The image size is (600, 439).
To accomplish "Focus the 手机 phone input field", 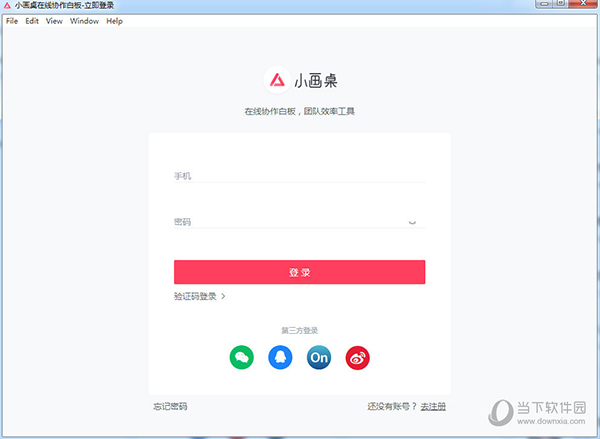I will point(299,176).
